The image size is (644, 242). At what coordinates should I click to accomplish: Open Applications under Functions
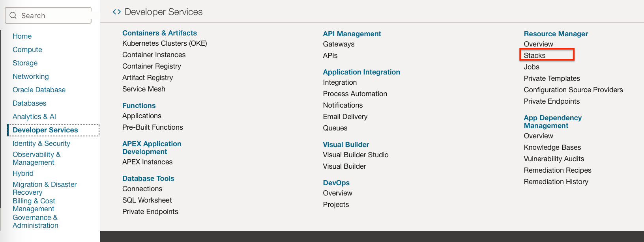(142, 116)
